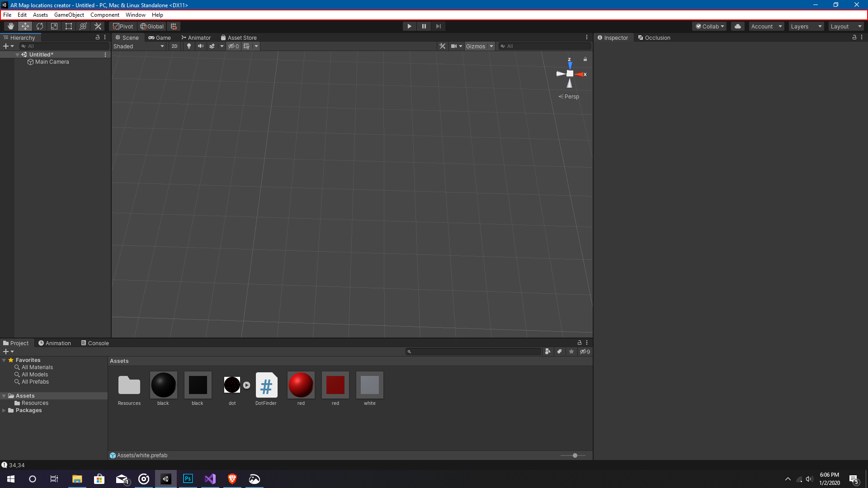This screenshot has height=488, width=868.
Task: Open the Window menu
Action: click(136, 15)
